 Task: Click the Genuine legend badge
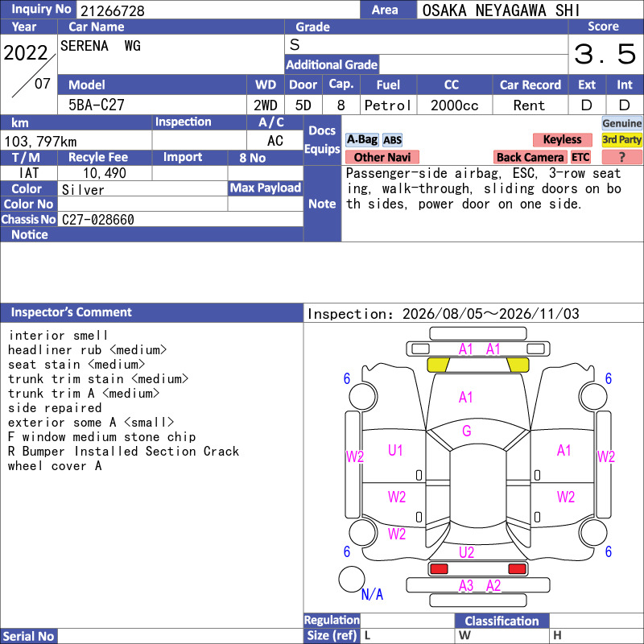tap(621, 123)
